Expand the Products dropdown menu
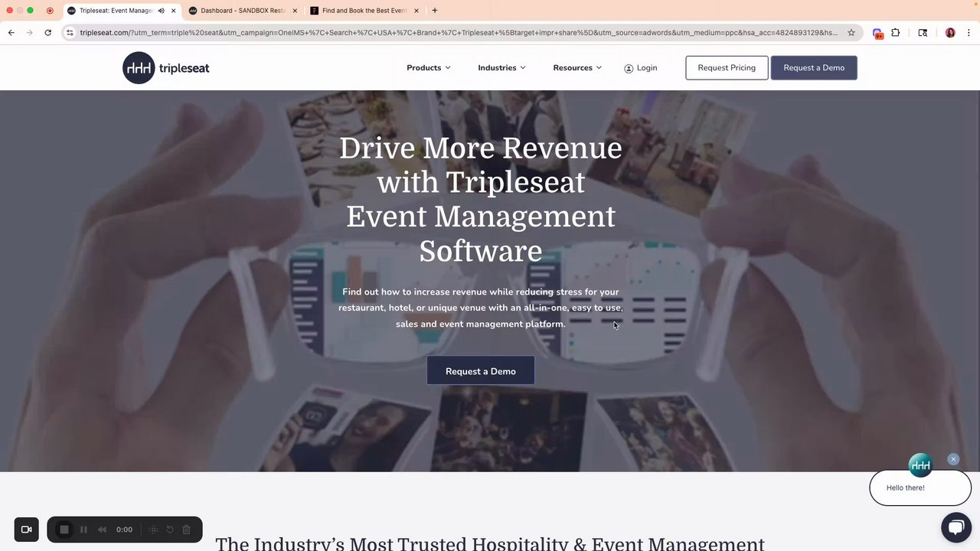Screen dimensions: 980x551 pos(429,68)
